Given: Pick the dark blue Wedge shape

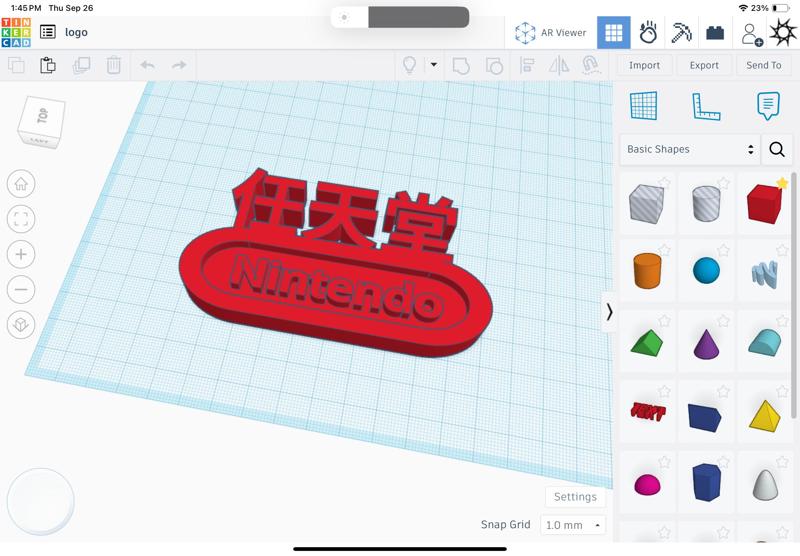Looking at the screenshot, I should tap(705, 417).
